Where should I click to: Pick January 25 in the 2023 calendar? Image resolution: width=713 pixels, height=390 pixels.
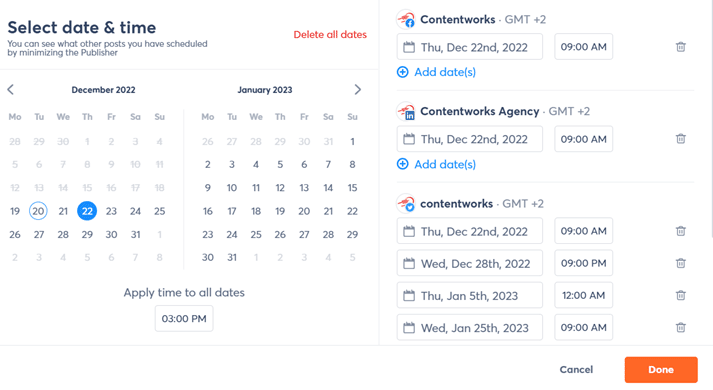(x=256, y=235)
